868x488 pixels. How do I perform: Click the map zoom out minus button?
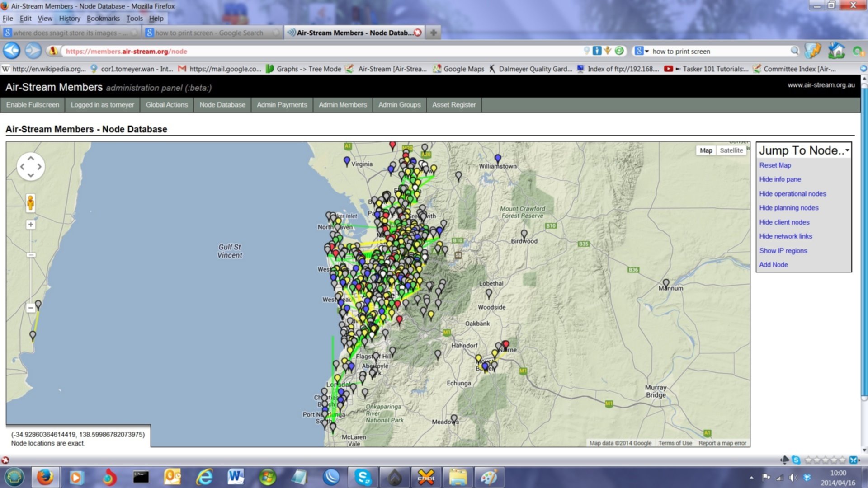coord(30,308)
